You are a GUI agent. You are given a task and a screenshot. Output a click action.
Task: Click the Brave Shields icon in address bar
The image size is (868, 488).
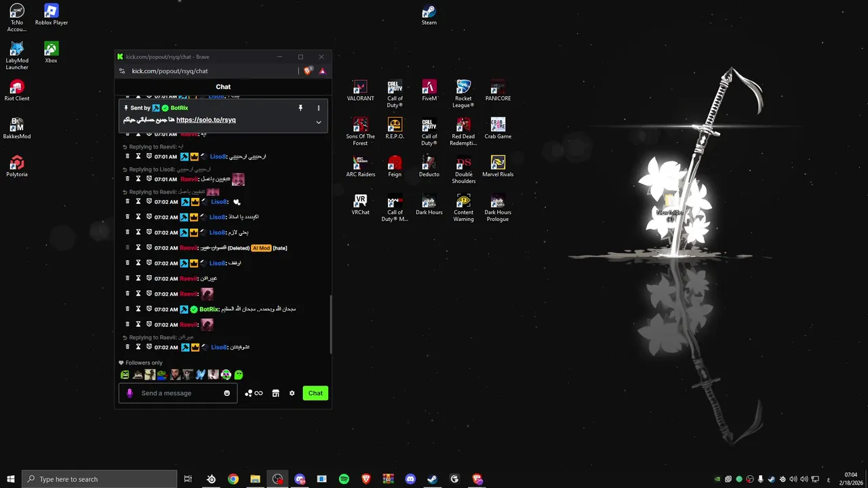[308, 70]
